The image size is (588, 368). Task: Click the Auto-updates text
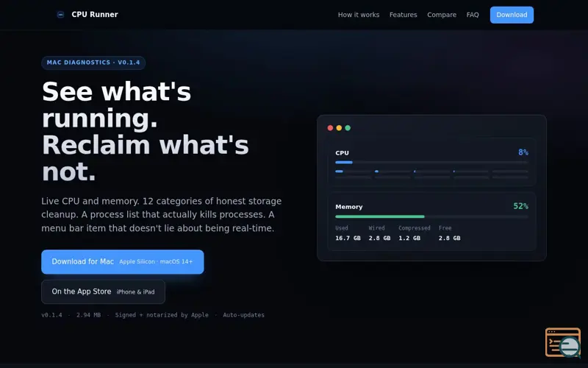[x=244, y=315]
